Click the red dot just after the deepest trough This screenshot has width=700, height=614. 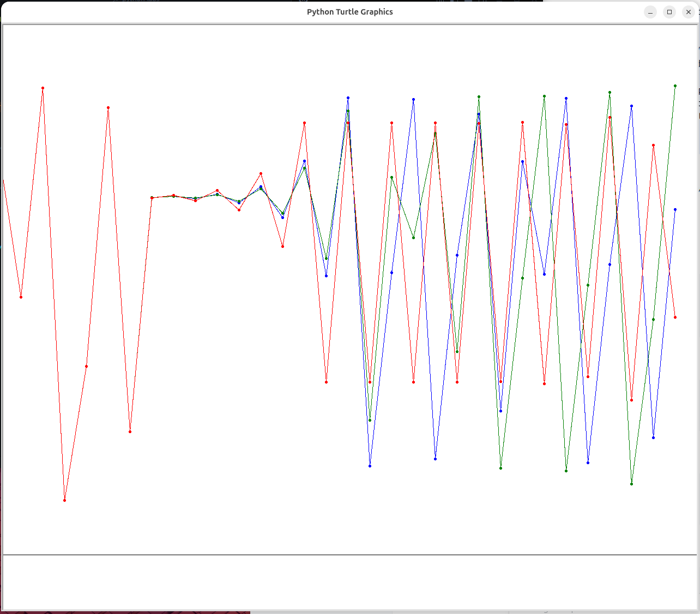point(86,366)
